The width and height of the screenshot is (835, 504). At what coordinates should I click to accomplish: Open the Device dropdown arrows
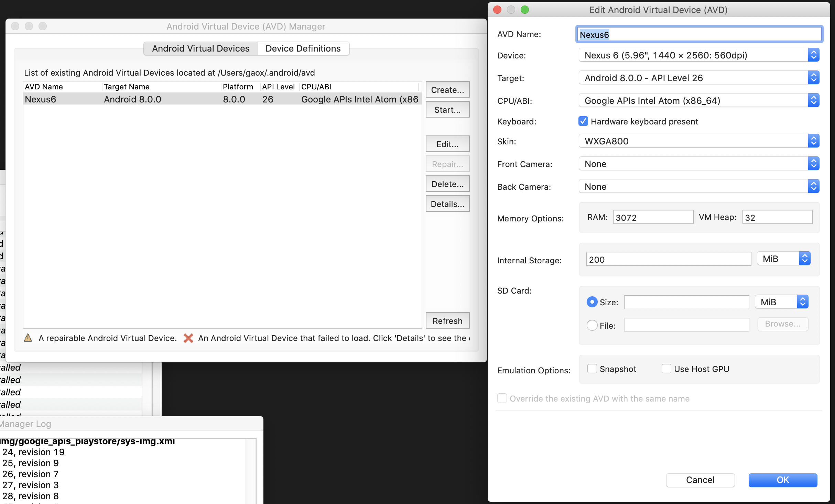click(x=813, y=55)
